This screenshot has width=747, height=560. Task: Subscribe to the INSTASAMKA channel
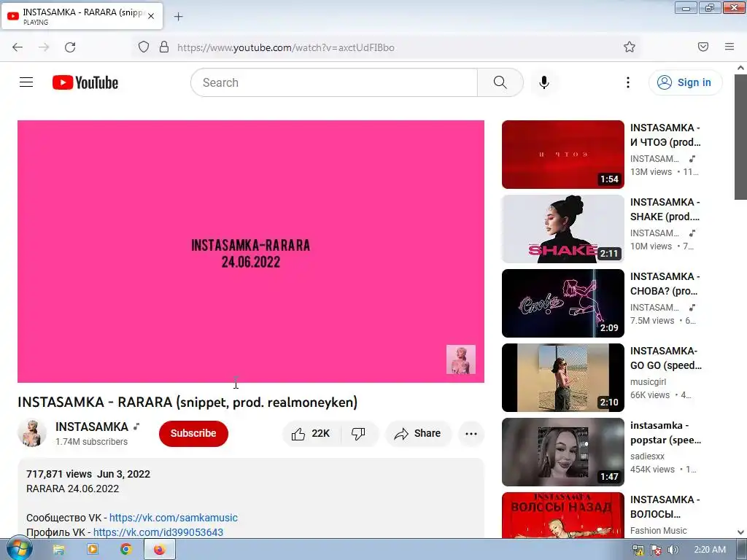coord(193,433)
